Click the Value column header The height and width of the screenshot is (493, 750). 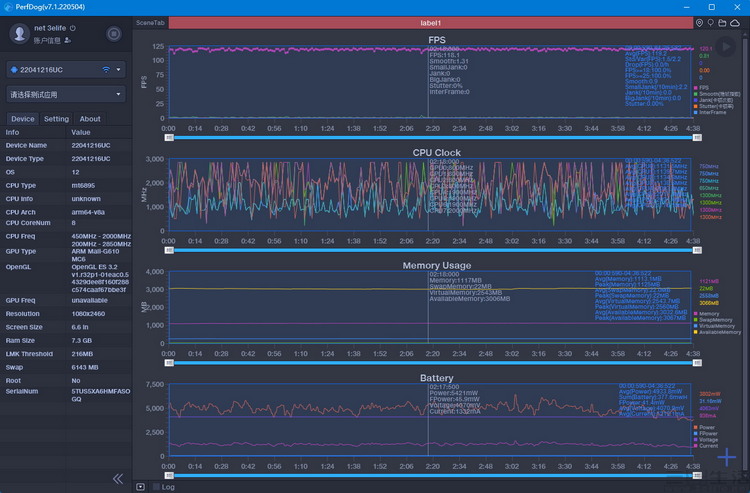(81, 132)
